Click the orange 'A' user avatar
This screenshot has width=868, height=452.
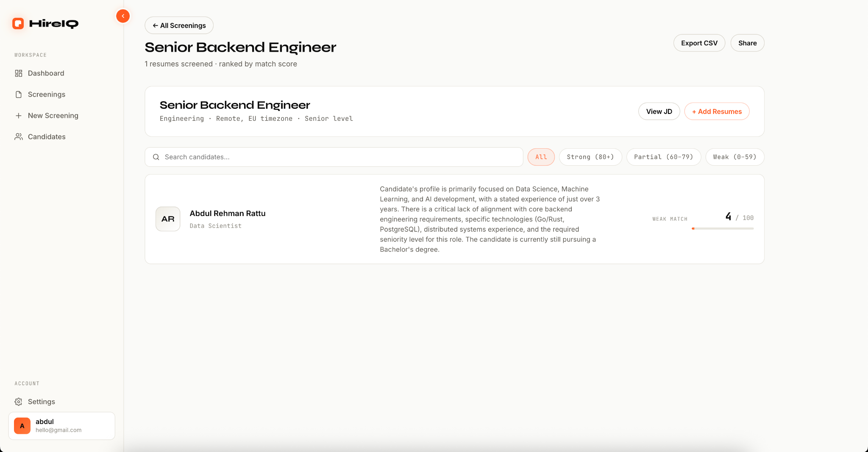(22, 426)
